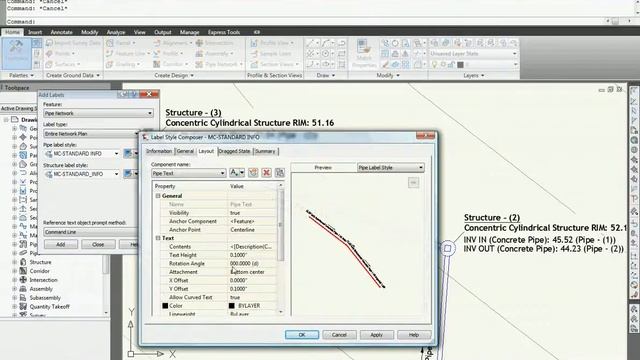Collapse General property group
This screenshot has width=640, height=360.
click(158, 196)
